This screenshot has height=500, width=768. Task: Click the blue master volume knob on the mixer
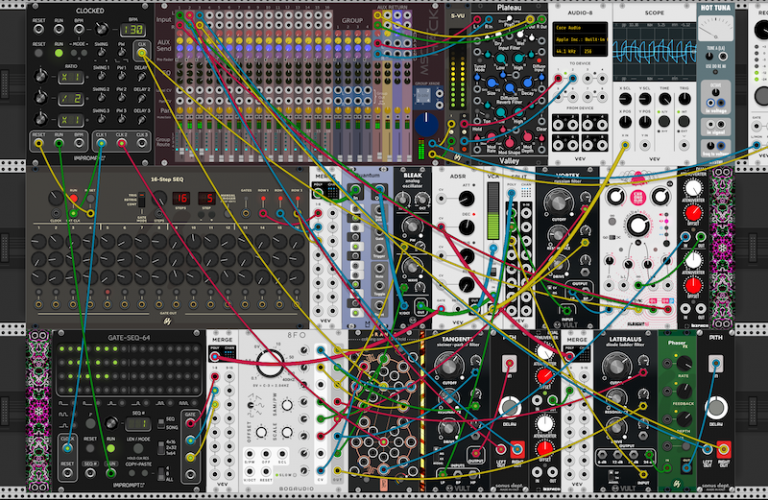tap(426, 124)
